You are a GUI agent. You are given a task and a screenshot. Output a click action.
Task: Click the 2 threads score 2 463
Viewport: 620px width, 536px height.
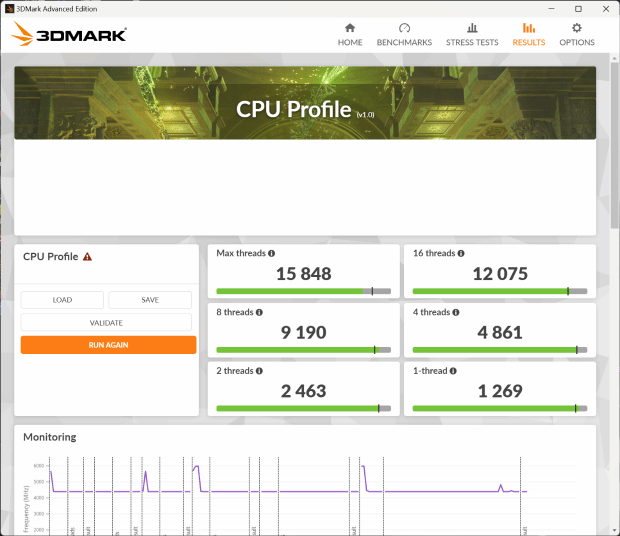(304, 391)
